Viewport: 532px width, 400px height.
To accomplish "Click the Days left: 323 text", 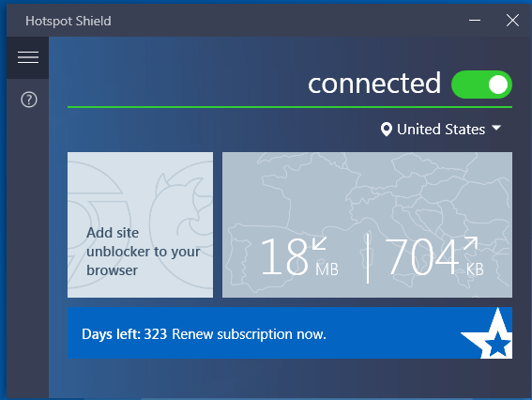I will (124, 334).
